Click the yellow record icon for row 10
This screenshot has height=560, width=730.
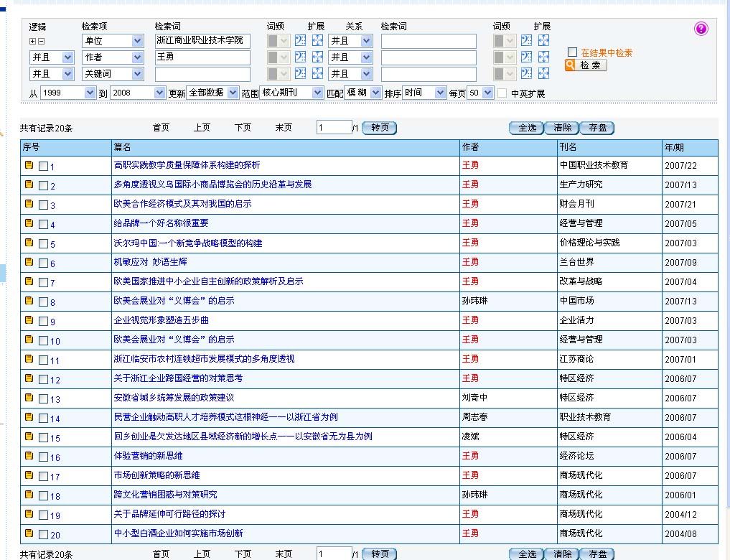29,340
